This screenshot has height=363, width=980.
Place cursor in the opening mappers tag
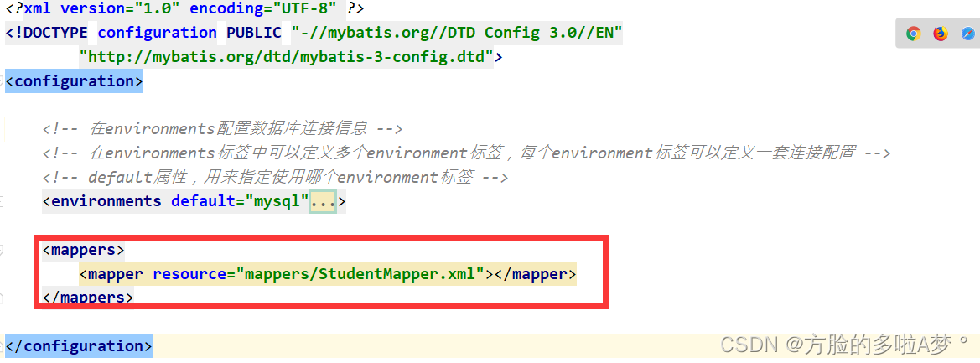pos(83,250)
